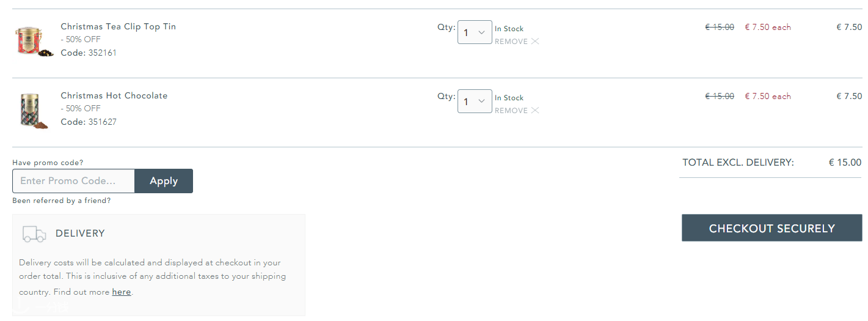This screenshot has height=321, width=868.
Task: Expand quantity dropdown for Christmas Hot Chocolate
Action: tap(475, 101)
